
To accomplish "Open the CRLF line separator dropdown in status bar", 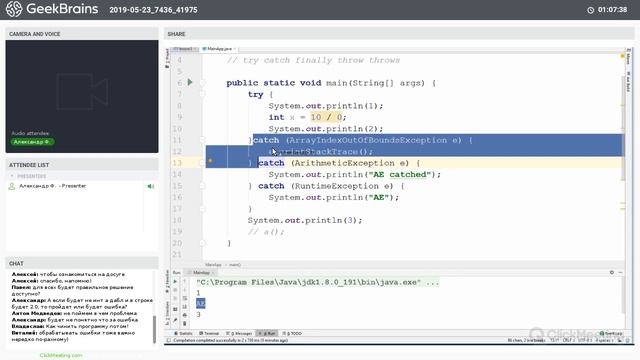I will click(x=568, y=340).
